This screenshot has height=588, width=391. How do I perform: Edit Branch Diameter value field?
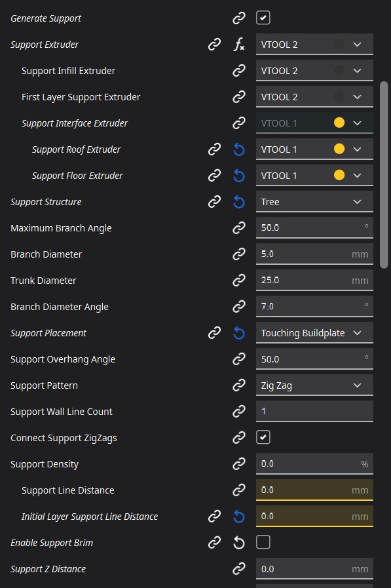[x=314, y=254]
